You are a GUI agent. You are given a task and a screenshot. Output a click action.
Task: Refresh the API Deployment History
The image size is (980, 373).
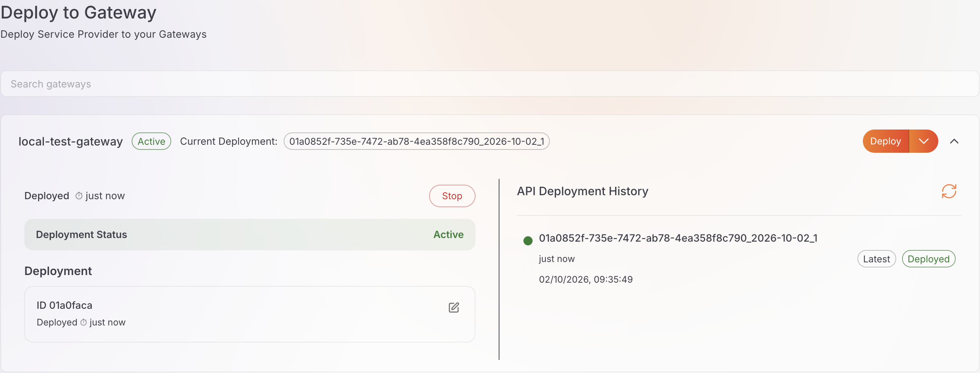[x=949, y=192]
